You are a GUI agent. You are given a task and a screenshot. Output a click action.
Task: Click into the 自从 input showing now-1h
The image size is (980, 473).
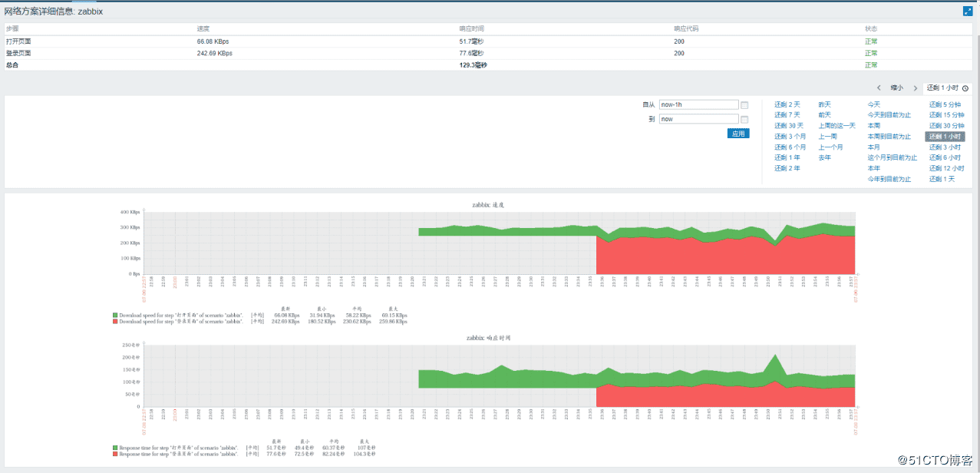click(698, 105)
